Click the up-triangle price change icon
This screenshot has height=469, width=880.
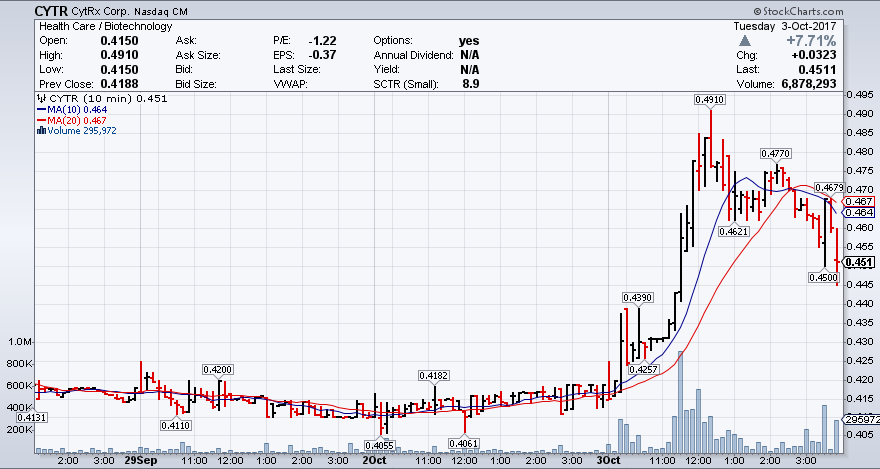745,41
